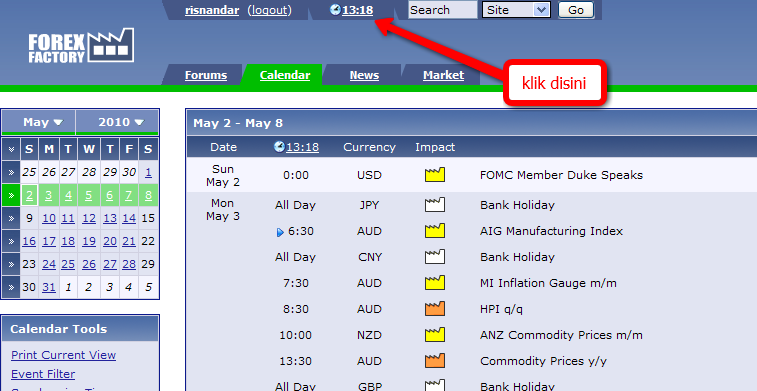Click the impact icon for MI Inflation Gauge m/m
The width and height of the screenshot is (757, 391).
[x=435, y=283]
